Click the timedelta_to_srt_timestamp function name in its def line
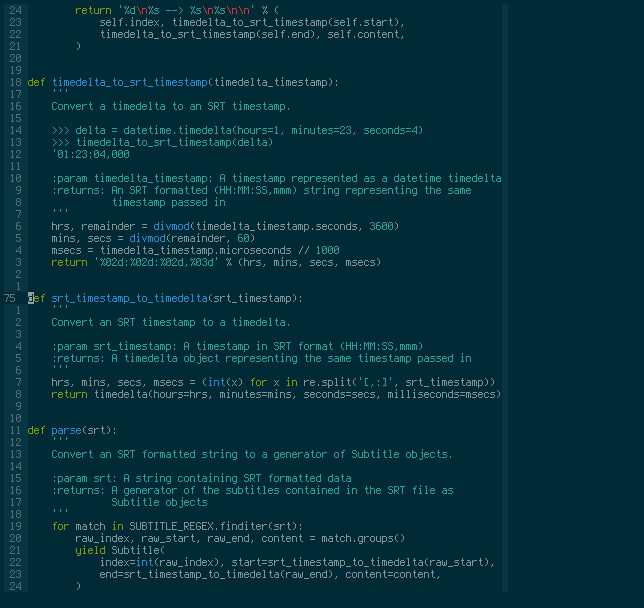 [129, 83]
